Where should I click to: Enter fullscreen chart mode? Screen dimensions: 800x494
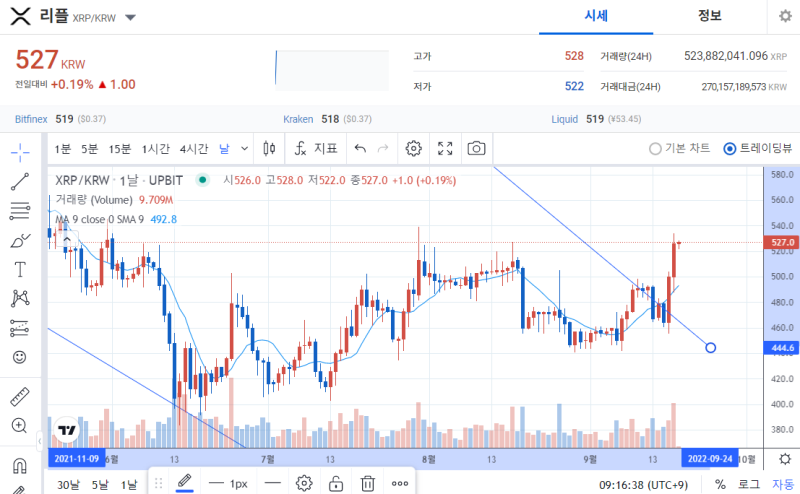(x=445, y=149)
